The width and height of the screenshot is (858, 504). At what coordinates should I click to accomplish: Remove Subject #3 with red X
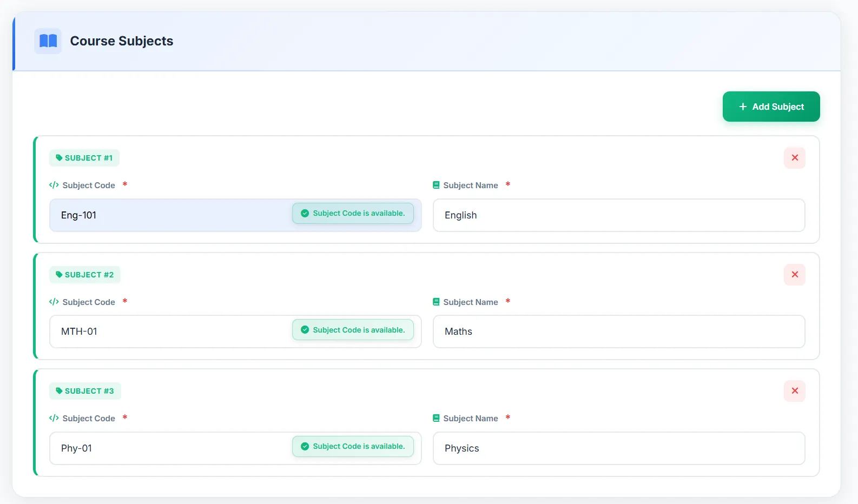(794, 391)
